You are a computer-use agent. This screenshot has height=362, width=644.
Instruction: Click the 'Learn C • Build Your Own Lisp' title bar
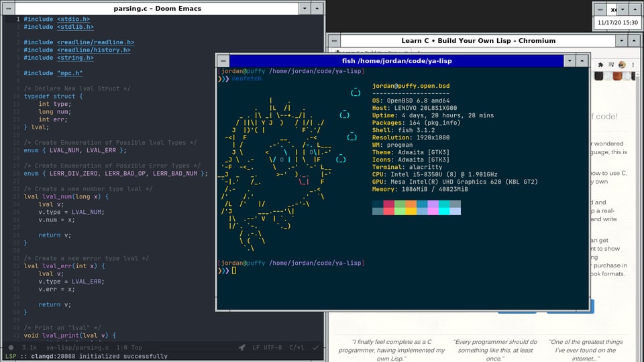[x=478, y=41]
